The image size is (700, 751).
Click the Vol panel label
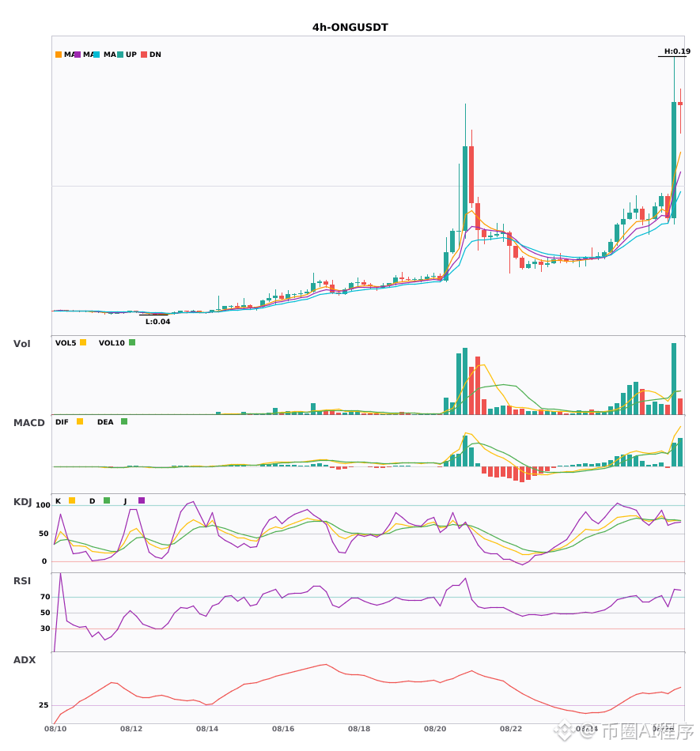[21, 343]
